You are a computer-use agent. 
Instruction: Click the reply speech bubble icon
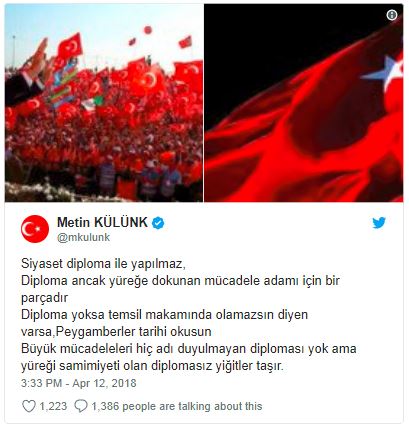[x=81, y=406]
